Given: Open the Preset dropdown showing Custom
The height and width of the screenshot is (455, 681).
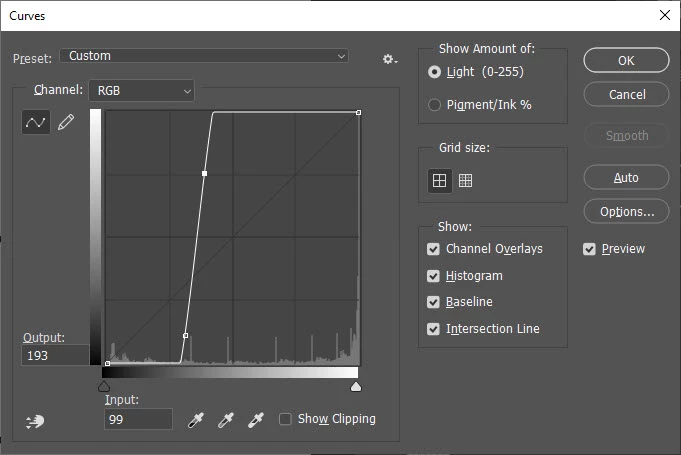Looking at the screenshot, I should tap(204, 56).
